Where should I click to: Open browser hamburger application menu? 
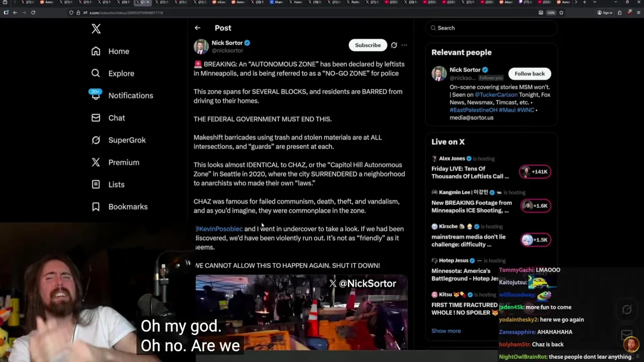tap(638, 13)
